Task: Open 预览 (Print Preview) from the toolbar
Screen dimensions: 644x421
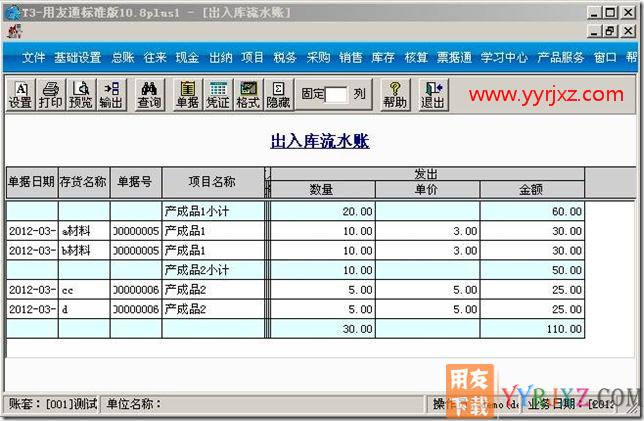Action: (81, 95)
